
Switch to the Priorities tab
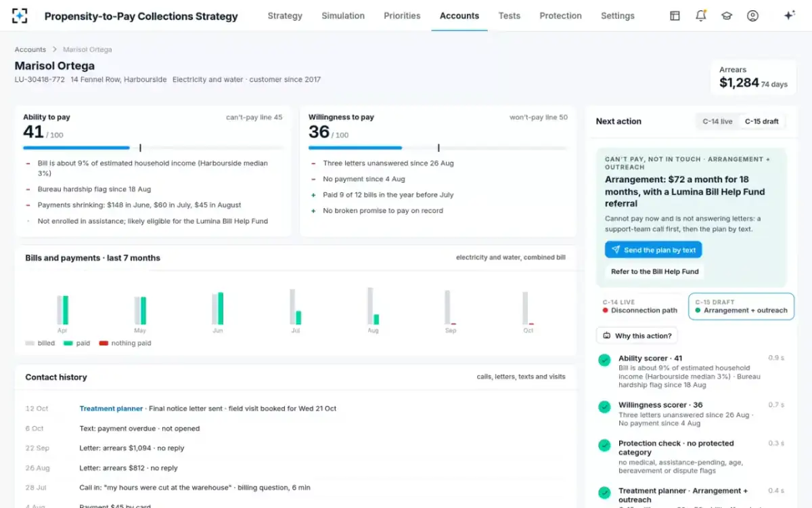(402, 16)
